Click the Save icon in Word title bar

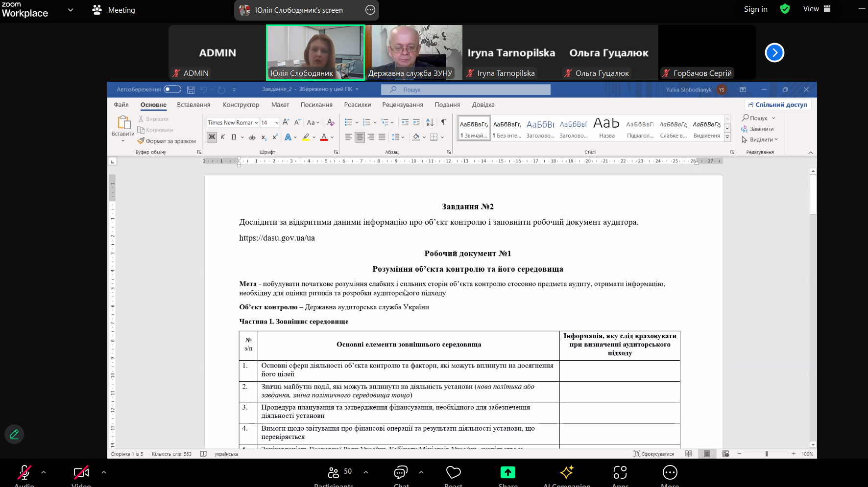pos(191,90)
